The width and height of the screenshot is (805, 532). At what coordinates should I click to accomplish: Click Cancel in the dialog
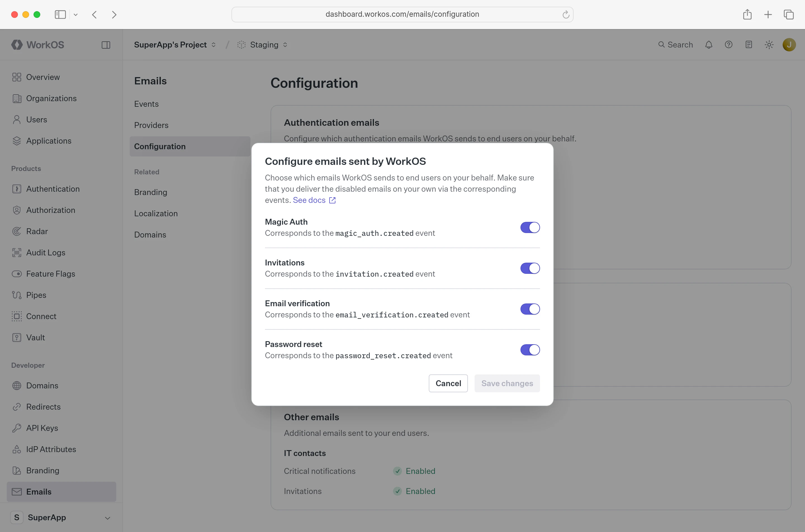[x=448, y=383]
